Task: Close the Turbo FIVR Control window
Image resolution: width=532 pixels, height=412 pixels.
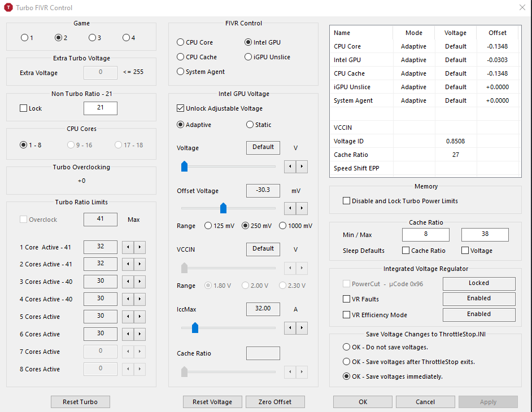Action: 522,7
